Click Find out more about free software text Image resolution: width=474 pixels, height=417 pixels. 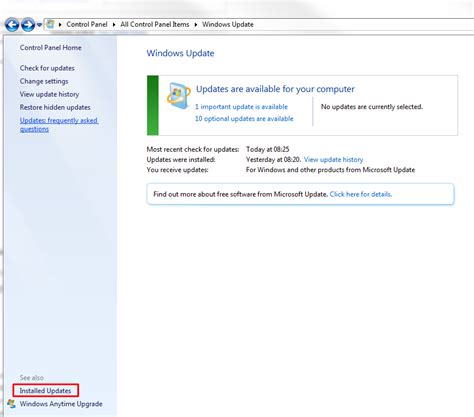coord(240,194)
